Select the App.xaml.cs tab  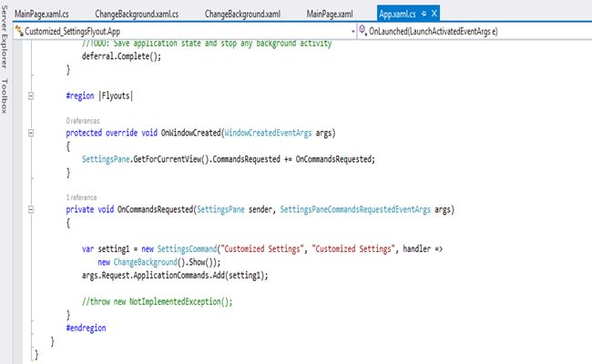click(397, 14)
